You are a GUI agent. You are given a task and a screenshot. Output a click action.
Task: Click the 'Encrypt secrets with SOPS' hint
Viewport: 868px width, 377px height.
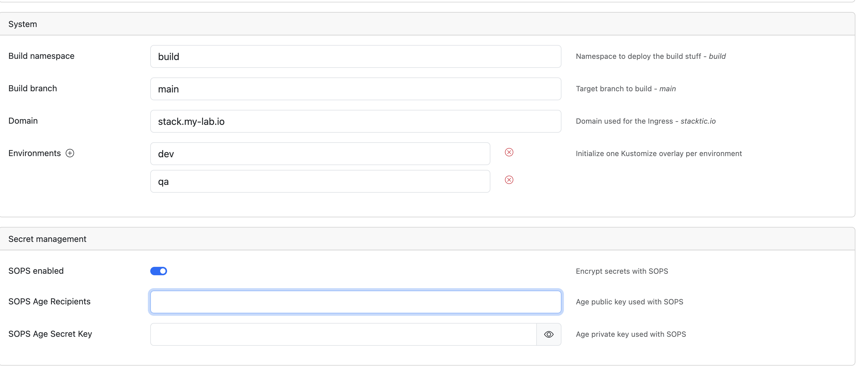pyautogui.click(x=622, y=271)
